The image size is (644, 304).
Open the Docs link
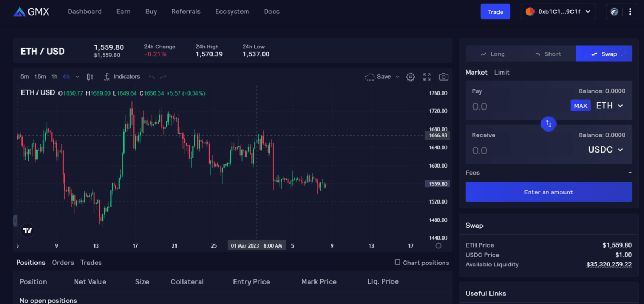pos(272,11)
